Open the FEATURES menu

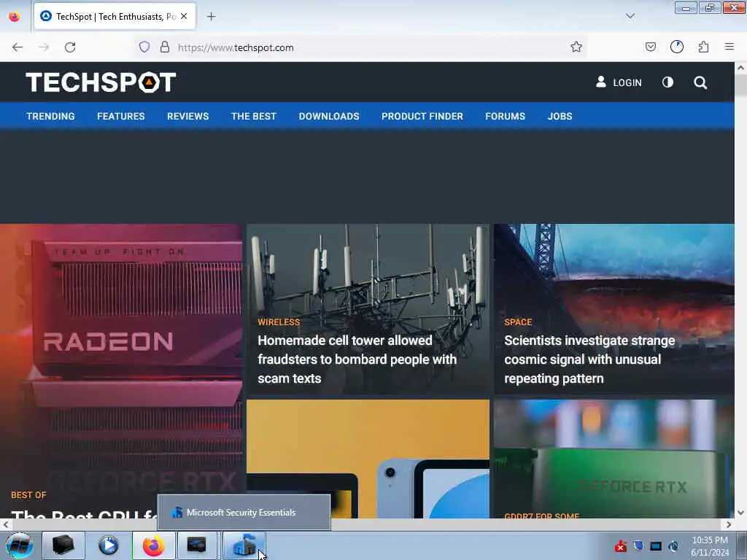[x=121, y=116]
